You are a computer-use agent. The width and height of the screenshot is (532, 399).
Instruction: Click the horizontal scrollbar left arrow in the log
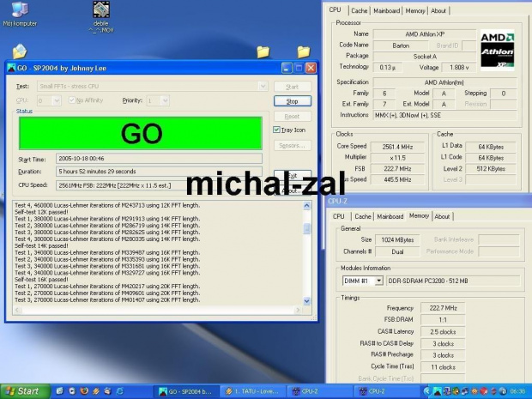(17, 310)
